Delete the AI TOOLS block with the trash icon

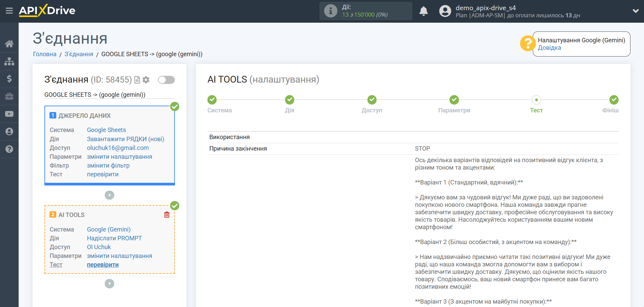click(167, 215)
